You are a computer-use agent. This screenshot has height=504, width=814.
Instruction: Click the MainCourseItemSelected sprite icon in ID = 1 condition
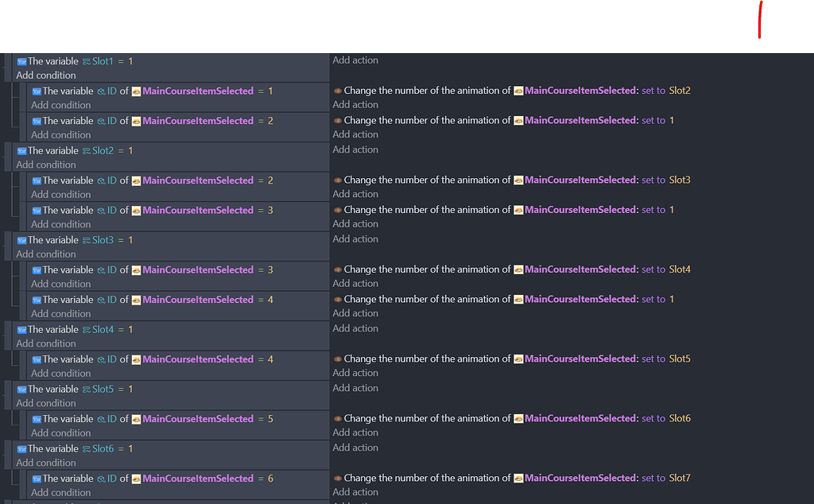[x=136, y=91]
